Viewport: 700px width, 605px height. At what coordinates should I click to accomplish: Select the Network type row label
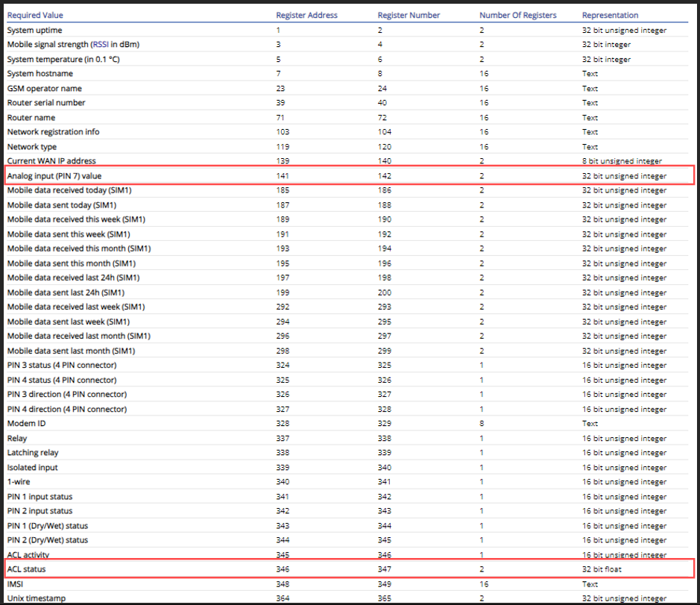(32, 146)
